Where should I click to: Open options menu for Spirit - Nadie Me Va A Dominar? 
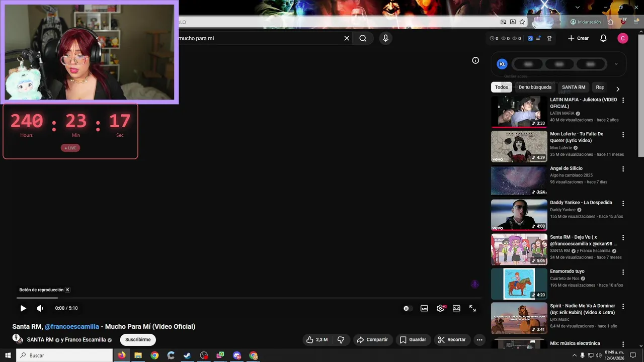click(623, 306)
